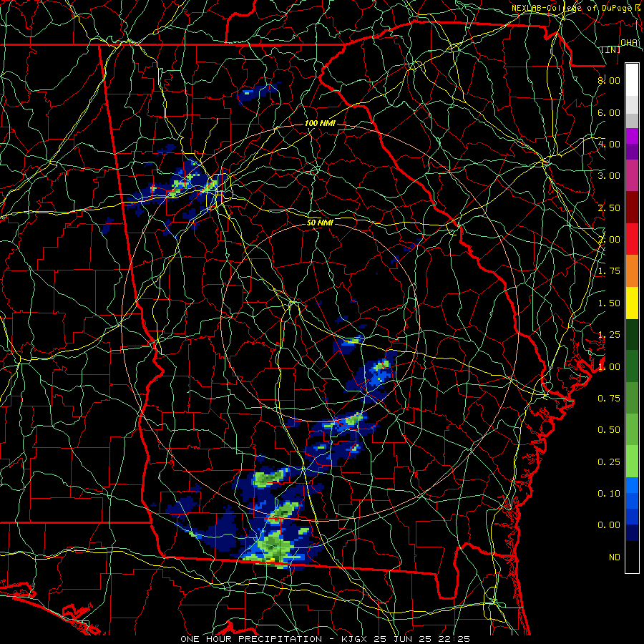644x644 pixels.
Task: Click the 2.50 scale label
Action: (x=609, y=208)
